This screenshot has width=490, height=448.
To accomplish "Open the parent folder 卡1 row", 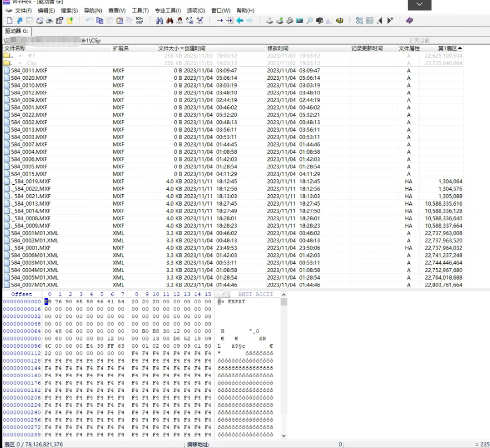I will 233,56.
